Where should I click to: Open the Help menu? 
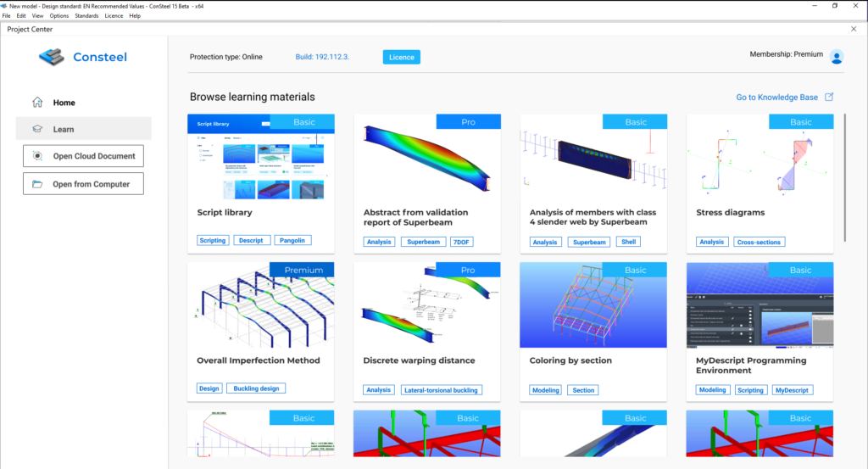coord(135,15)
